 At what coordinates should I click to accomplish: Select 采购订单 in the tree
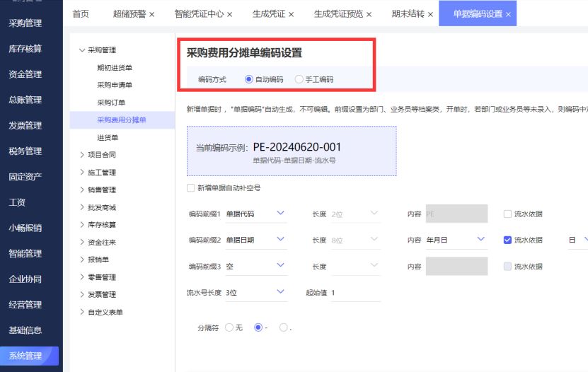pos(110,103)
